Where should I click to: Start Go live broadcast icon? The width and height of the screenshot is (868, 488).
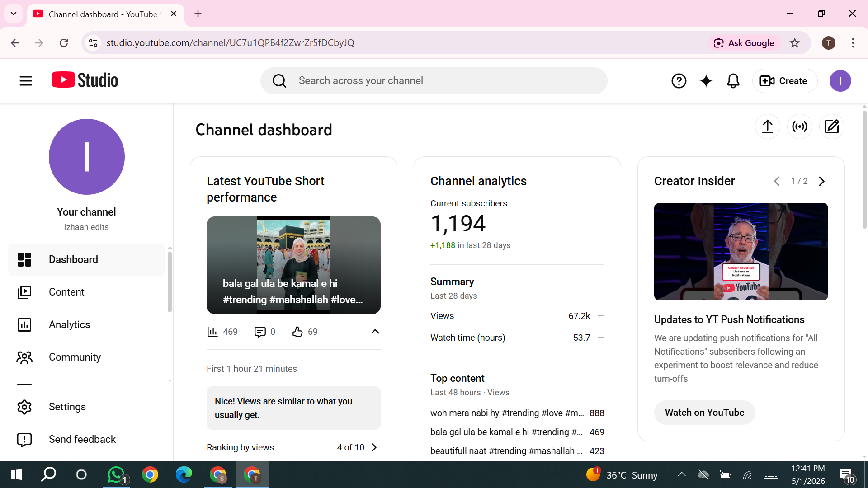tap(799, 127)
